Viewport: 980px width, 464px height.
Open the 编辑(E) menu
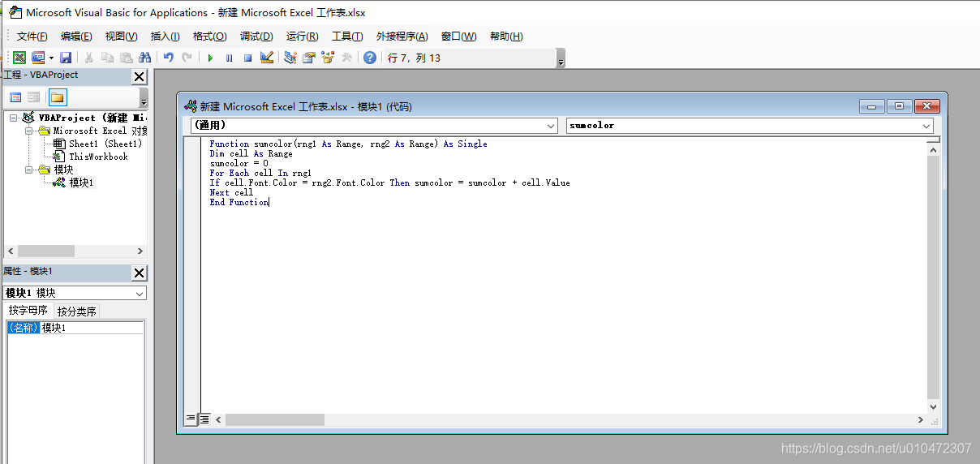tap(76, 37)
